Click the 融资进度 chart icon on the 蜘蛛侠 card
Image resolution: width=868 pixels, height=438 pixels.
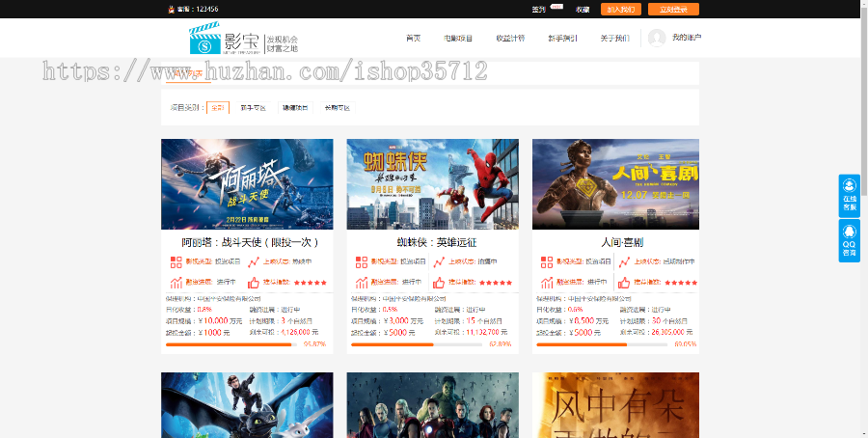(362, 283)
